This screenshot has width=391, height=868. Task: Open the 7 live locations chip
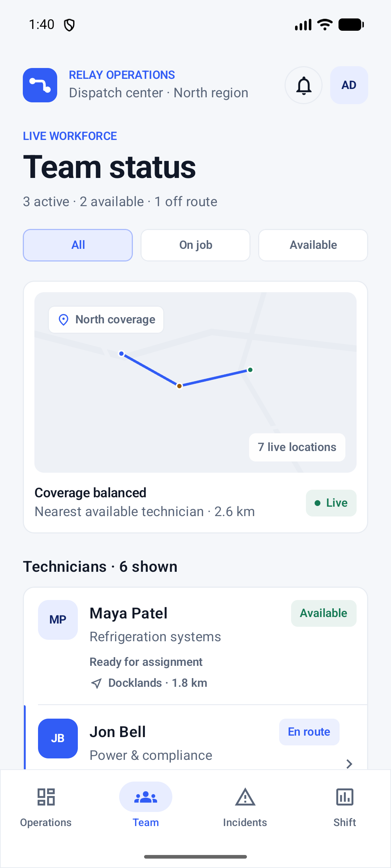point(297,447)
